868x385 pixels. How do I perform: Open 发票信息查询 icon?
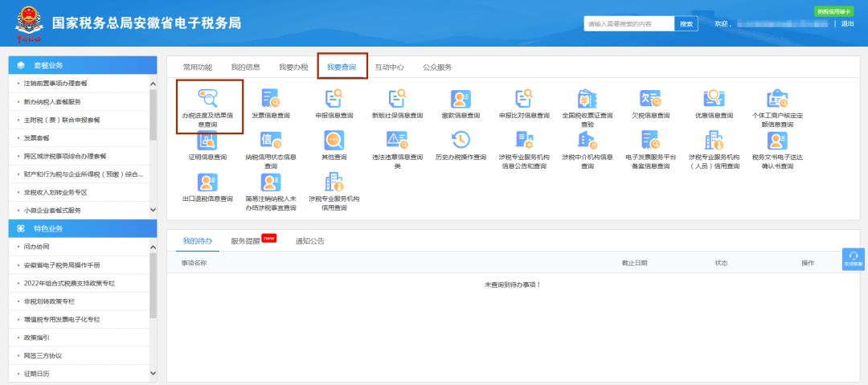point(271,99)
